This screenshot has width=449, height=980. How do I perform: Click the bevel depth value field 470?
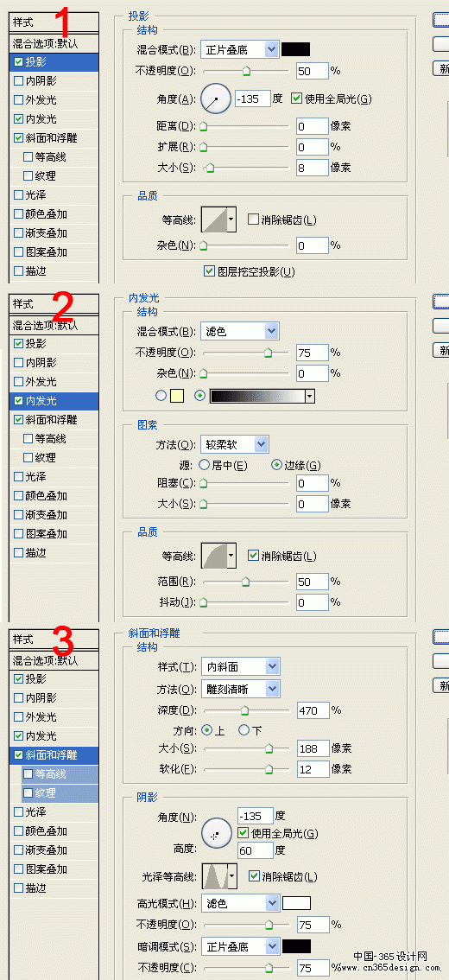[x=313, y=710]
